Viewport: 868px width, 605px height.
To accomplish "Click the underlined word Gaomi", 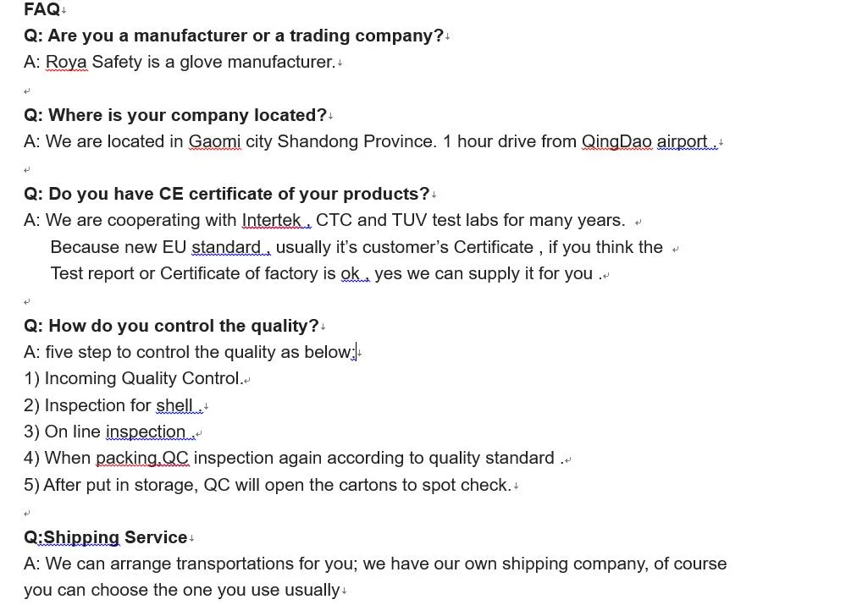I will (215, 141).
